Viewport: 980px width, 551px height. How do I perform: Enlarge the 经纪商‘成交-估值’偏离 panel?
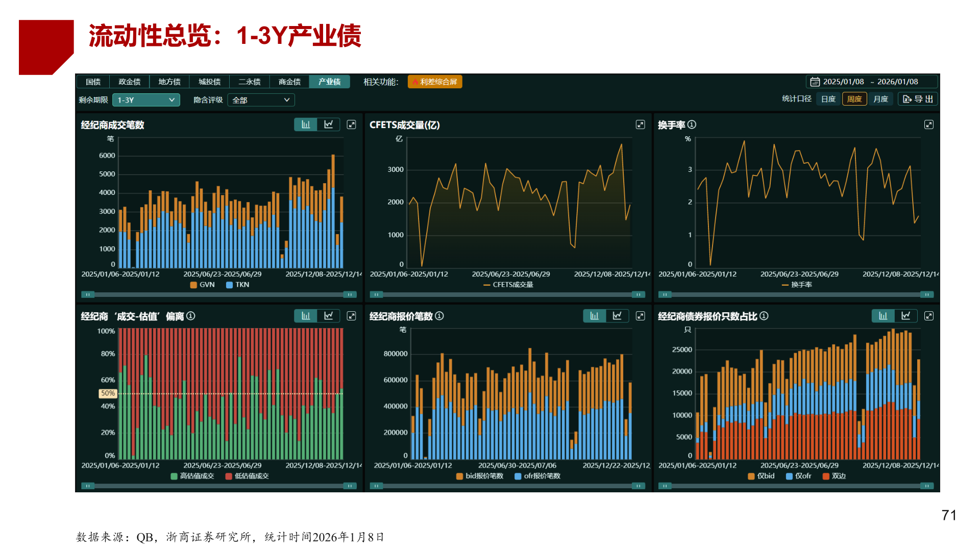point(351,316)
